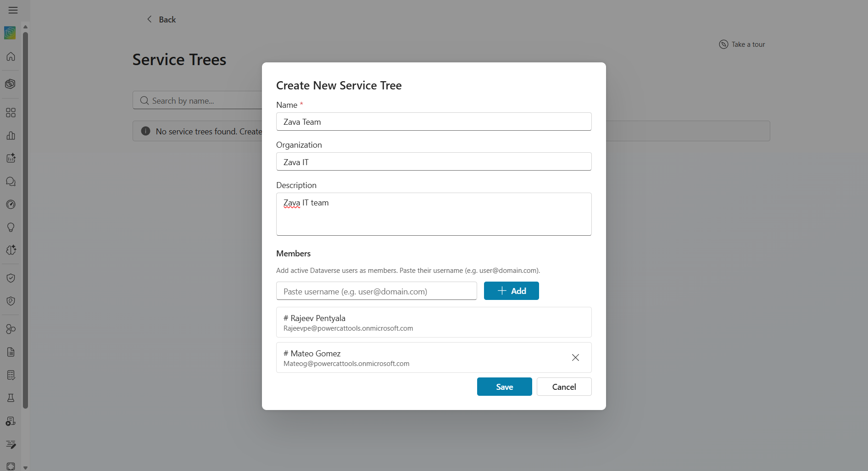Open the hamburger navigation menu
The image size is (868, 471).
pos(13,10)
